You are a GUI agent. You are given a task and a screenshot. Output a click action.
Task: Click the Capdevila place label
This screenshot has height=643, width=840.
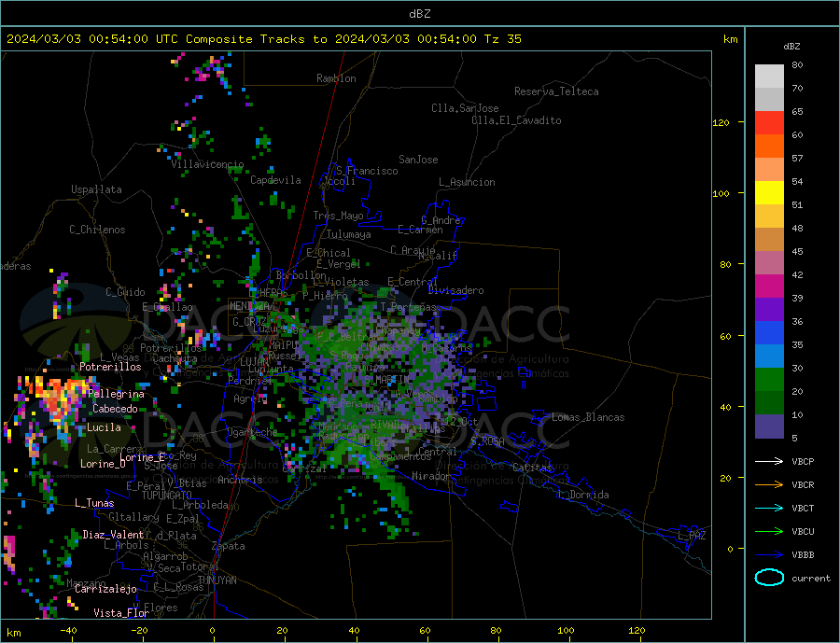point(275,180)
